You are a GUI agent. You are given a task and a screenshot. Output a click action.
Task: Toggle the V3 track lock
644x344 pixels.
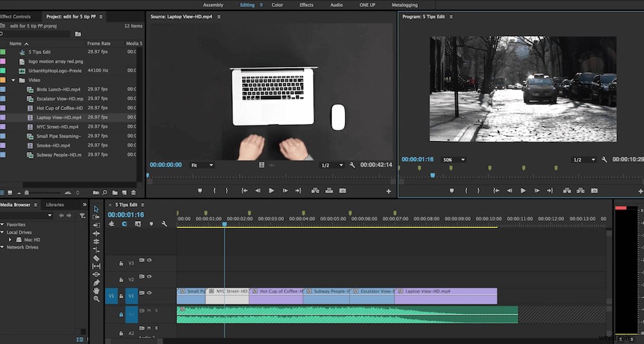[x=121, y=263]
